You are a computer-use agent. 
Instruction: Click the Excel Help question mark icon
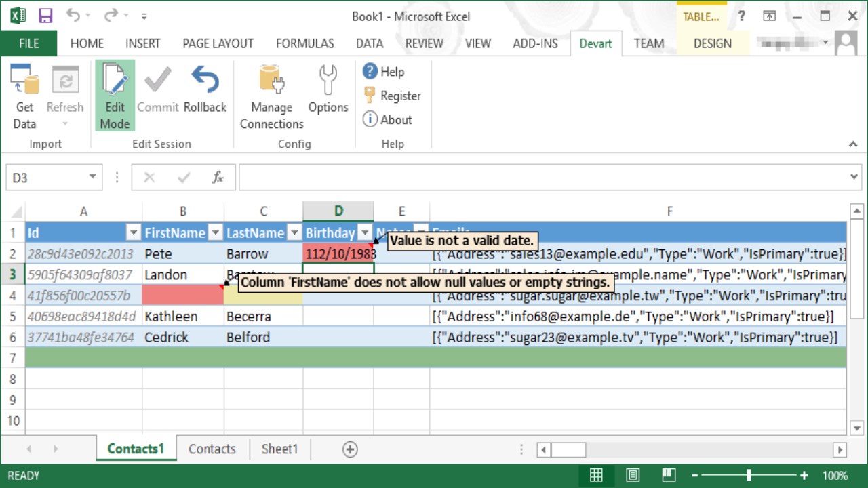click(742, 16)
